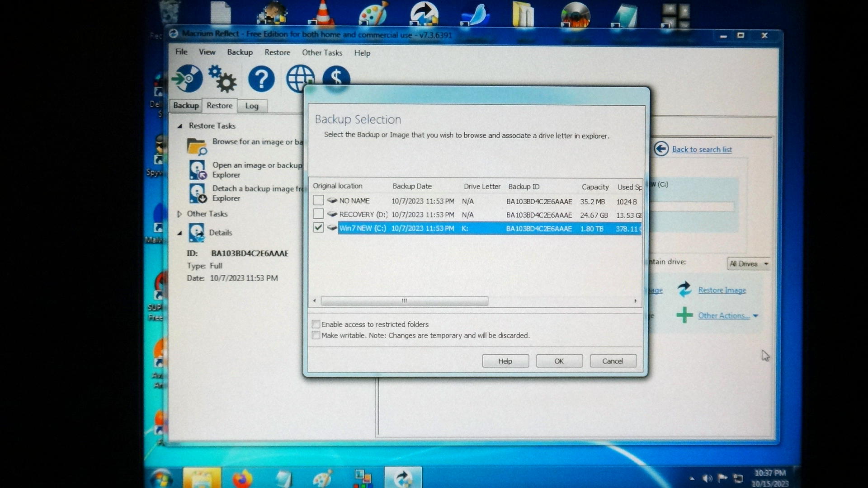Image resolution: width=868 pixels, height=488 pixels.
Task: Select the 35.2 MB capacity cell
Action: [592, 202]
